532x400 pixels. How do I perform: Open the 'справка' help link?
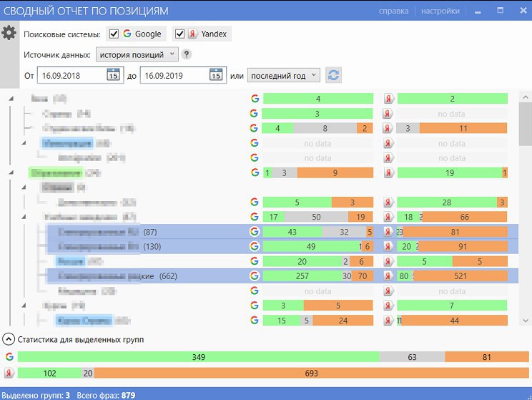pos(393,11)
